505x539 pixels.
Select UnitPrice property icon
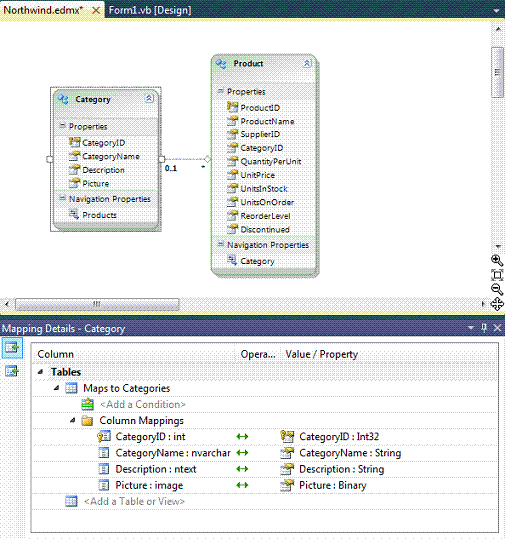click(x=232, y=175)
